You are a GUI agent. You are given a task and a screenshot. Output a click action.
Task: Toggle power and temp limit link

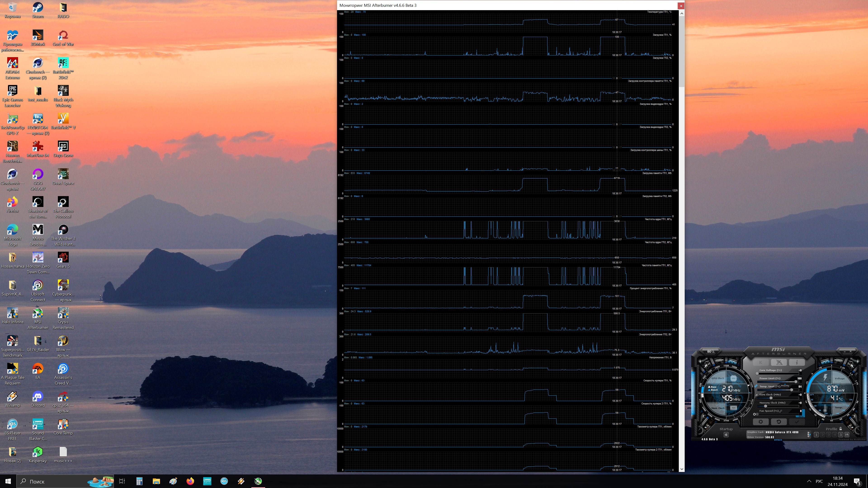tap(756, 386)
